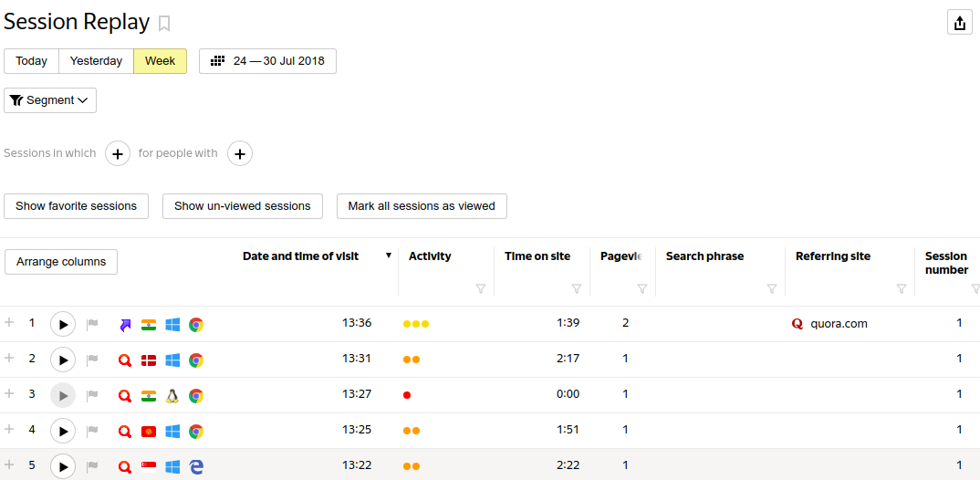Click the Referring site column header

(833, 256)
